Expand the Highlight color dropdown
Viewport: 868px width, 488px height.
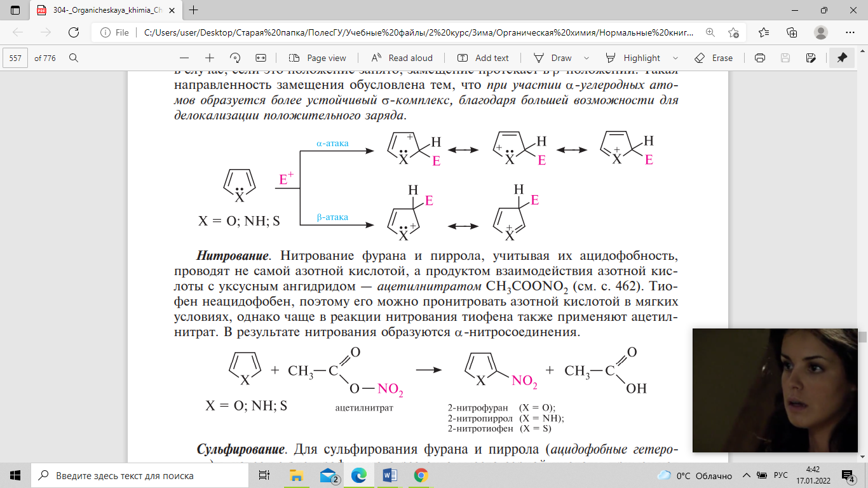point(675,58)
